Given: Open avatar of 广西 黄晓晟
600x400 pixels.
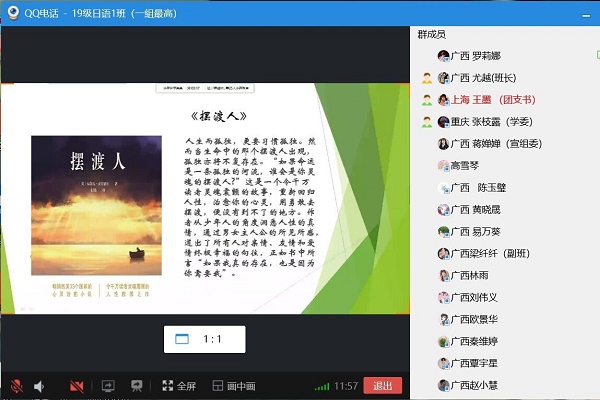Looking at the screenshot, I should pyautogui.click(x=443, y=209).
